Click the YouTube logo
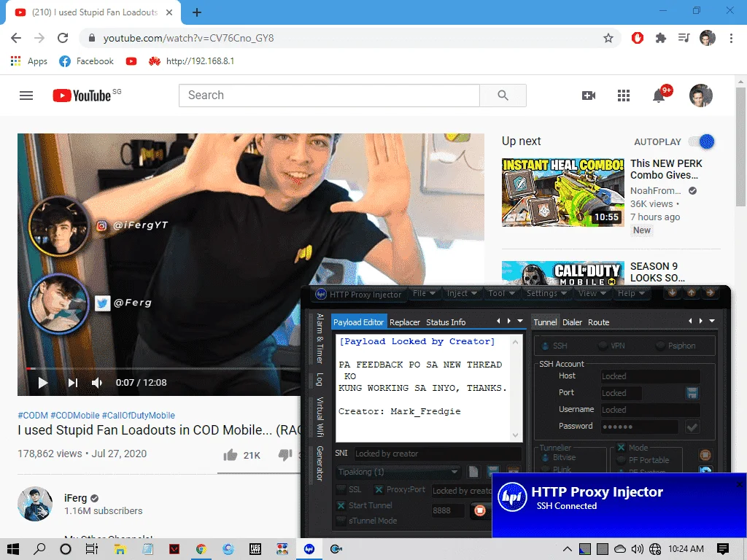The image size is (747, 560). [82, 96]
